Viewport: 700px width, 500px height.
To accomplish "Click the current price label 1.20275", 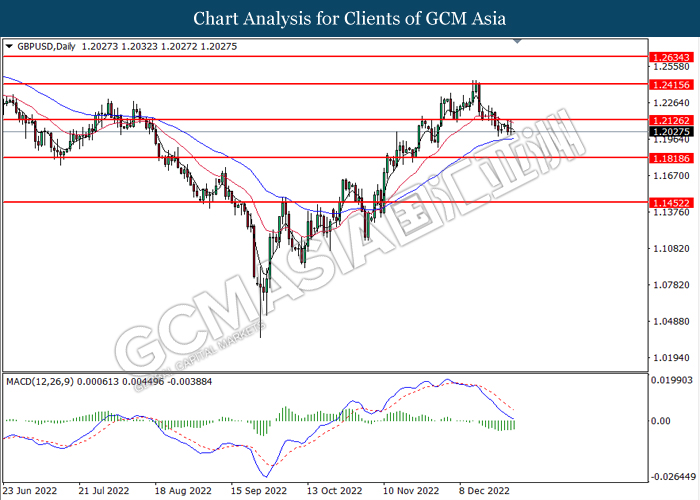I will click(x=671, y=132).
